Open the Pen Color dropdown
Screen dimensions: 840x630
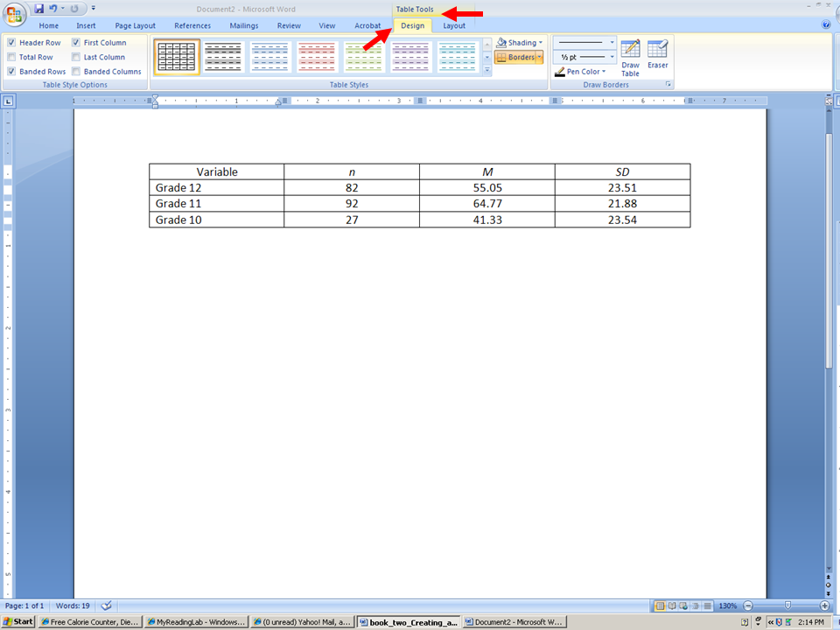(x=580, y=72)
